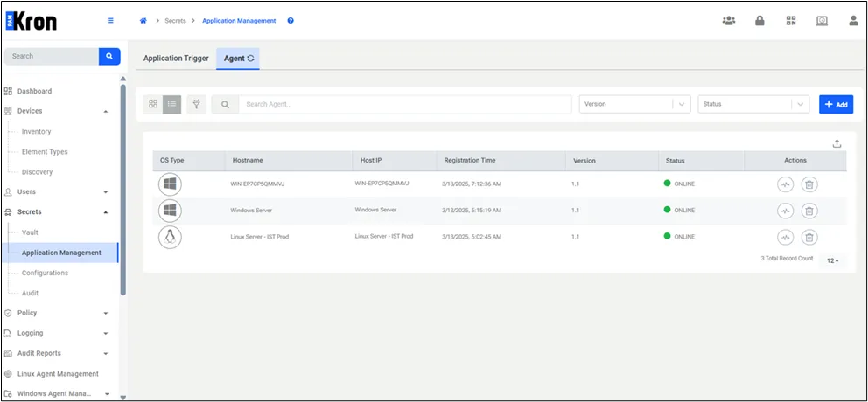The height and width of the screenshot is (402, 868).
Task: Click the export upload icon above table
Action: [836, 144]
